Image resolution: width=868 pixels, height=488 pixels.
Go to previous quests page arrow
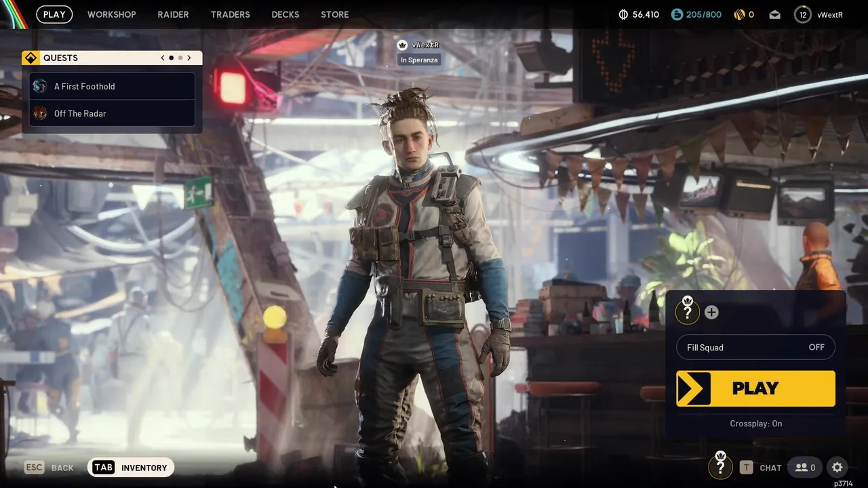pos(163,58)
